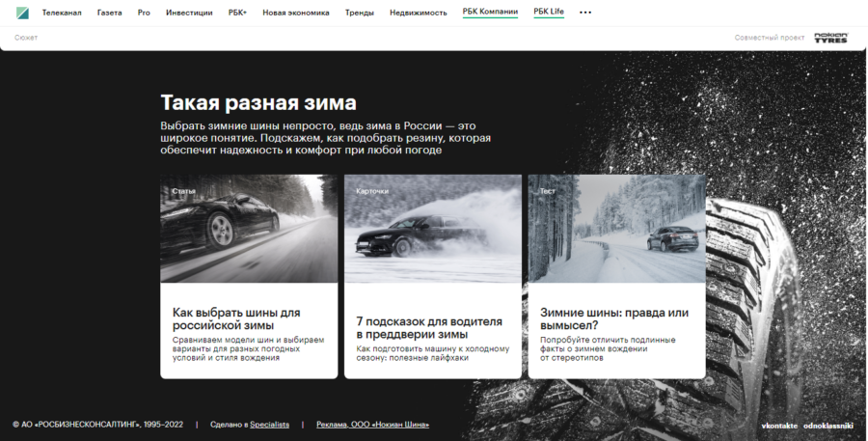Open the drifting Audi snow thumbnail
This screenshot has width=868, height=441.
(433, 229)
